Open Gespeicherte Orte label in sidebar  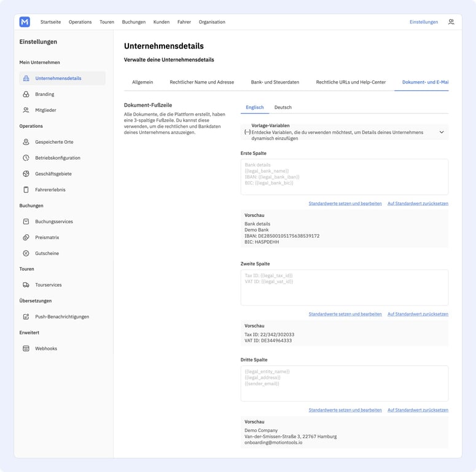click(54, 142)
